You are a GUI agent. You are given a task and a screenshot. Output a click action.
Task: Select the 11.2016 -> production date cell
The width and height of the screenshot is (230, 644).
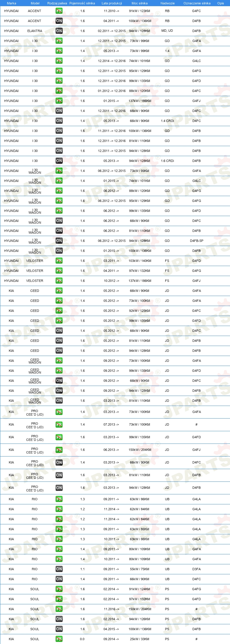click(x=111, y=609)
